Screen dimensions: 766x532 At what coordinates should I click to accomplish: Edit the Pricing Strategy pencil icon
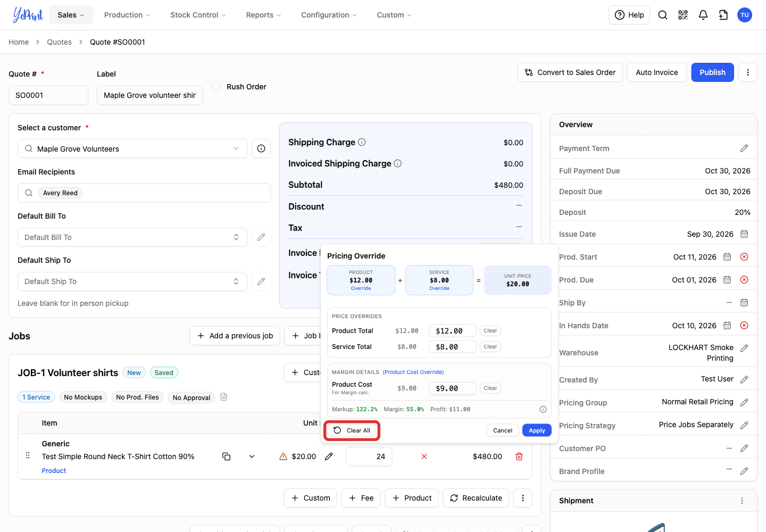[744, 425]
